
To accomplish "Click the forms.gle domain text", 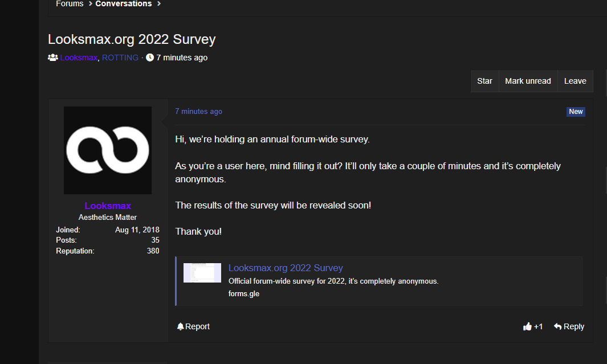I will (244, 293).
